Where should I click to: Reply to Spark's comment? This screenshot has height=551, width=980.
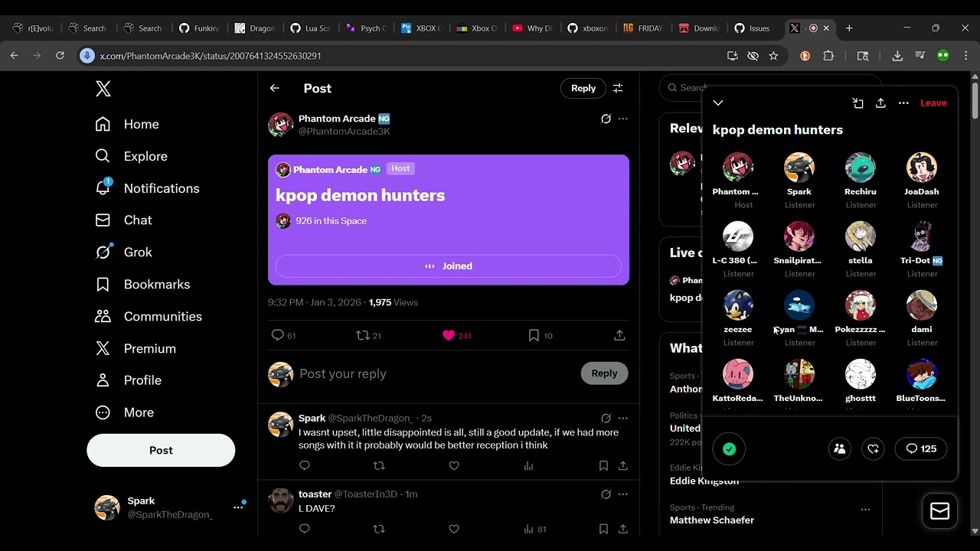point(305,466)
